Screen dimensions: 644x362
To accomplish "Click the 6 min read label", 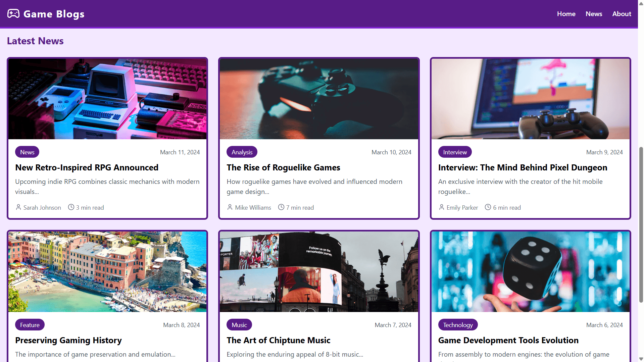I will (x=507, y=207).
